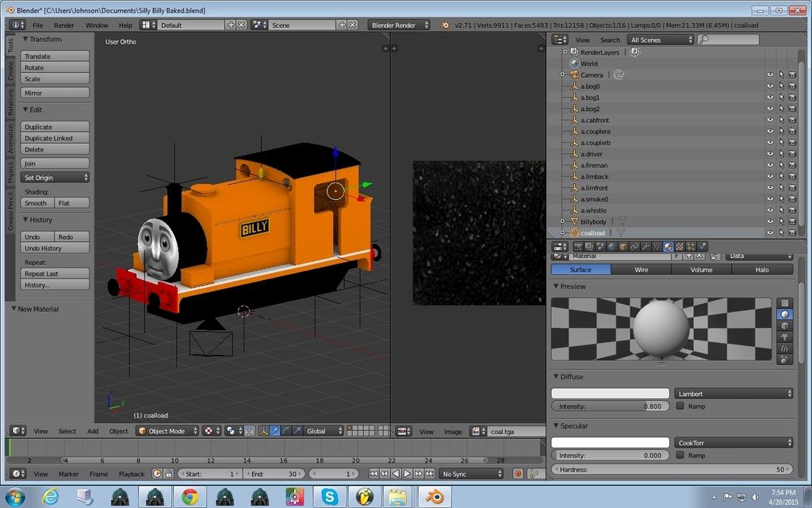The width and height of the screenshot is (812, 508).
Task: Click the Mirror button
Action: coord(55,93)
